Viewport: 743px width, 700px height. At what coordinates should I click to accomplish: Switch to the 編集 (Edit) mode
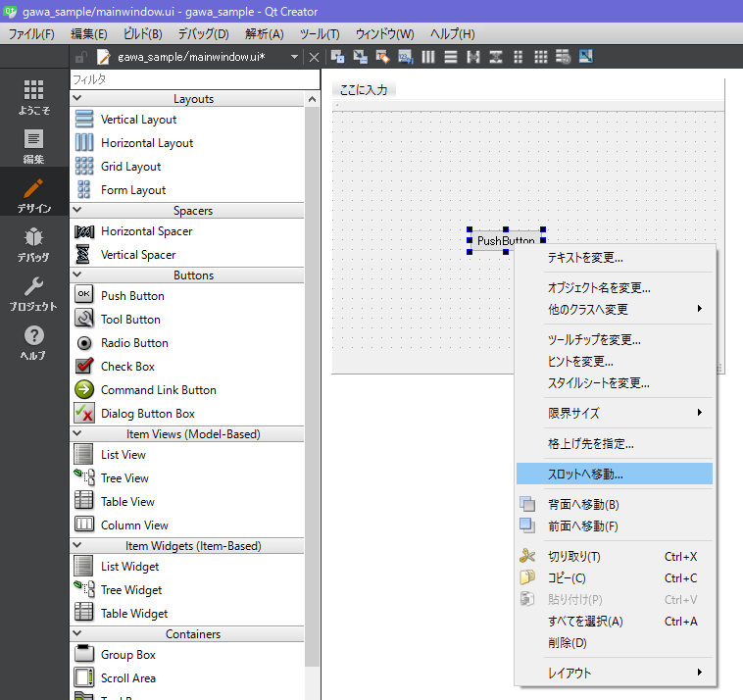tap(33, 146)
